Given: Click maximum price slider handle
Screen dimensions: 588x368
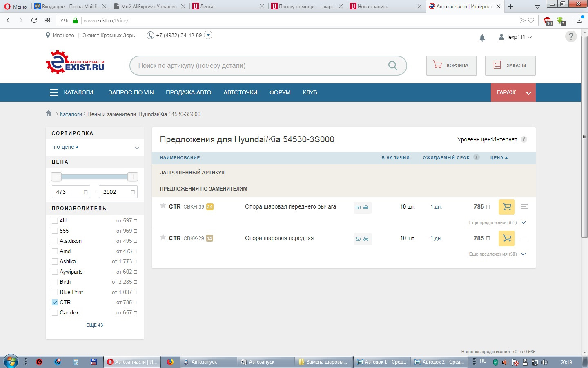Looking at the screenshot, I should click(132, 177).
